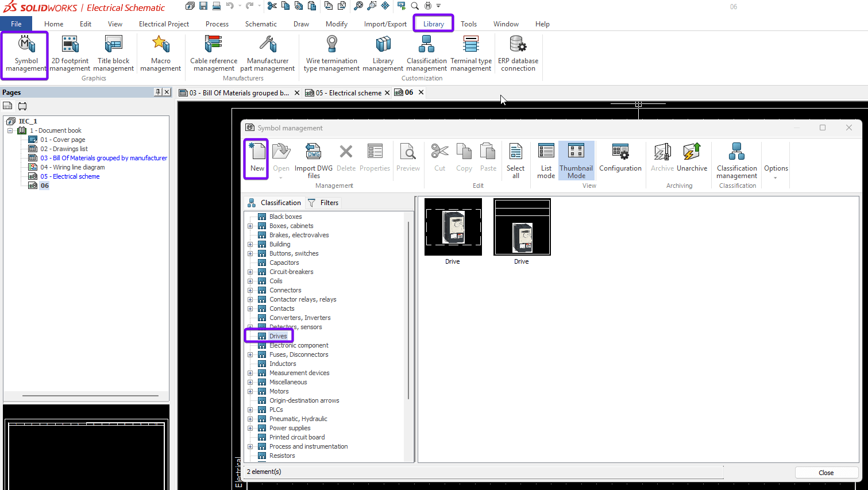
Task: Click Import DWG files
Action: click(x=313, y=160)
